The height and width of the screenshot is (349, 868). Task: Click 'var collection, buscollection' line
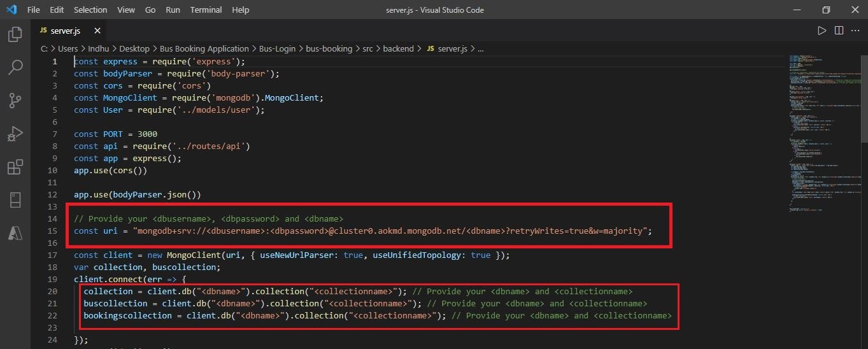147,267
